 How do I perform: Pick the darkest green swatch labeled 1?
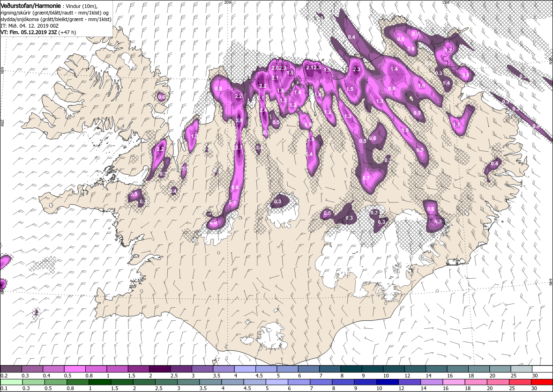[100, 382]
